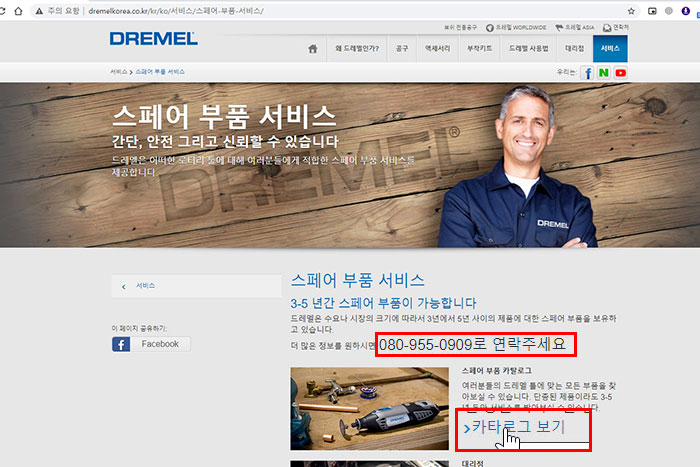
Task: Click the browser address bar URL
Action: pyautogui.click(x=176, y=11)
